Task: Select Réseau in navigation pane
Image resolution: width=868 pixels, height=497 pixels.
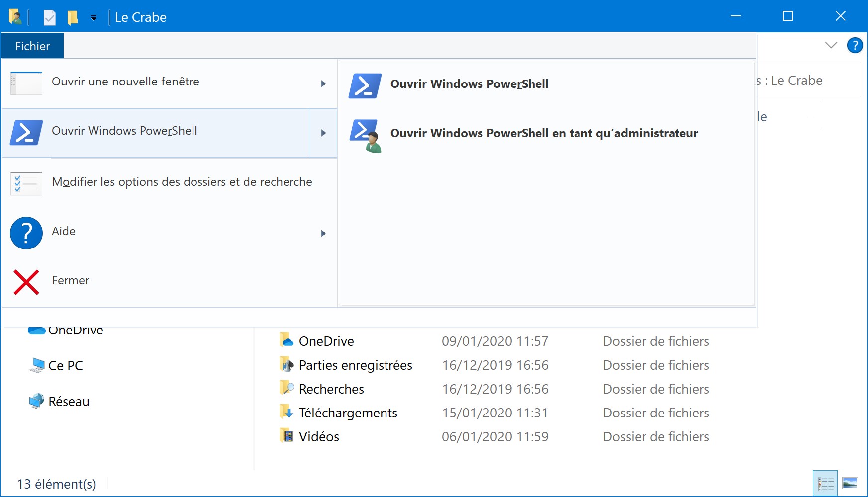Action: (x=69, y=402)
